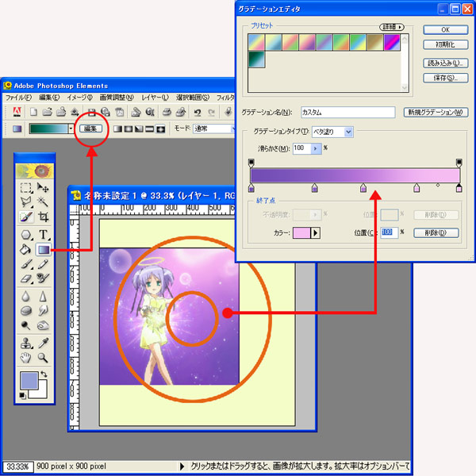Select the Smudge finger tool
476x476 pixels.
click(43, 310)
